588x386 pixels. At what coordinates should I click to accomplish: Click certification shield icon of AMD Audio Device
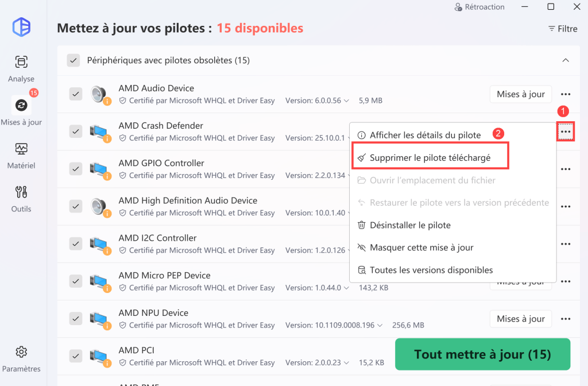[122, 101]
